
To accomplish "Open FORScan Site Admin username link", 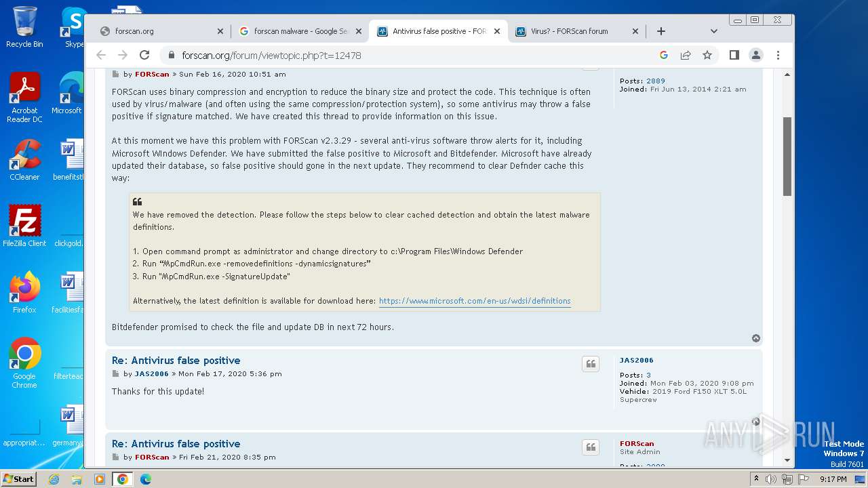I will click(637, 444).
